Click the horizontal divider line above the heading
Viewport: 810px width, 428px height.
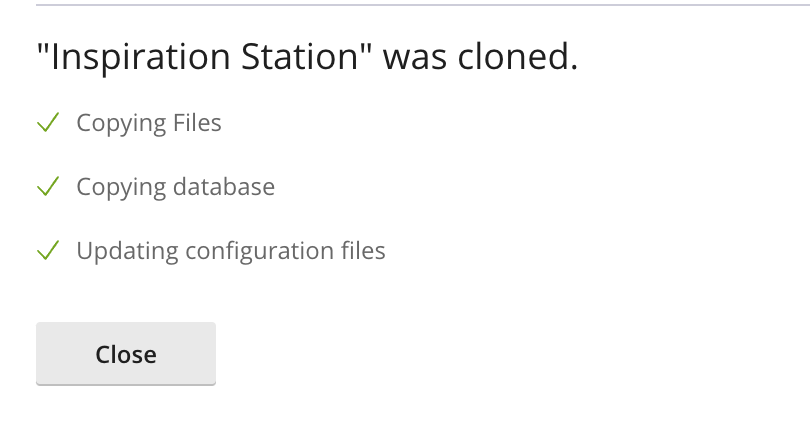pos(405,5)
